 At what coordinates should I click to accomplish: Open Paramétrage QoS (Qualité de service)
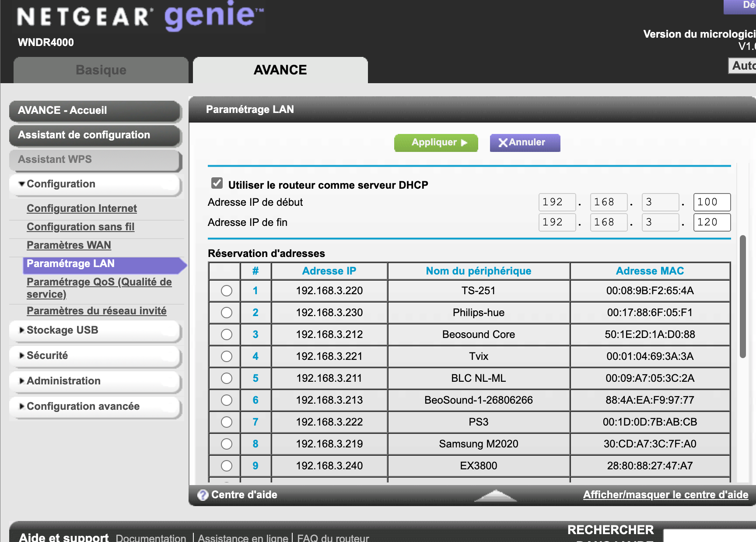point(99,288)
